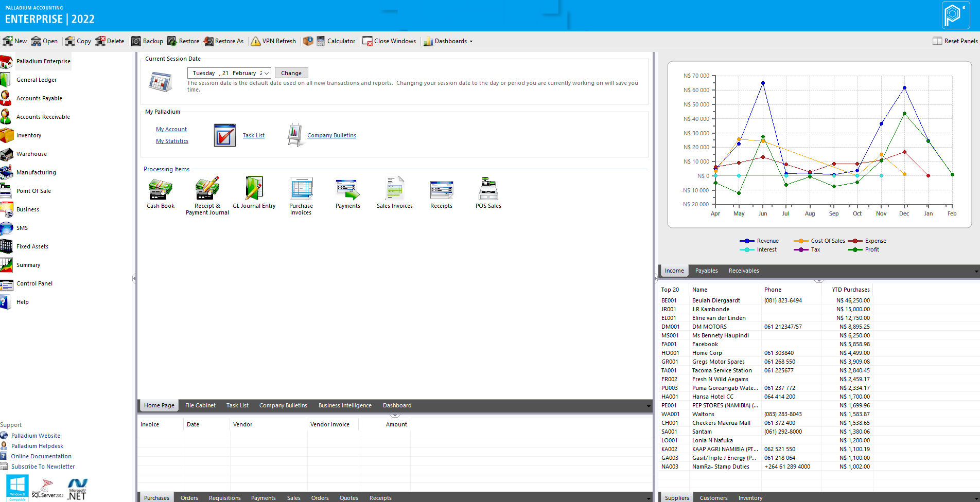980x502 pixels.
Task: Open the My Statistics link
Action: (172, 141)
